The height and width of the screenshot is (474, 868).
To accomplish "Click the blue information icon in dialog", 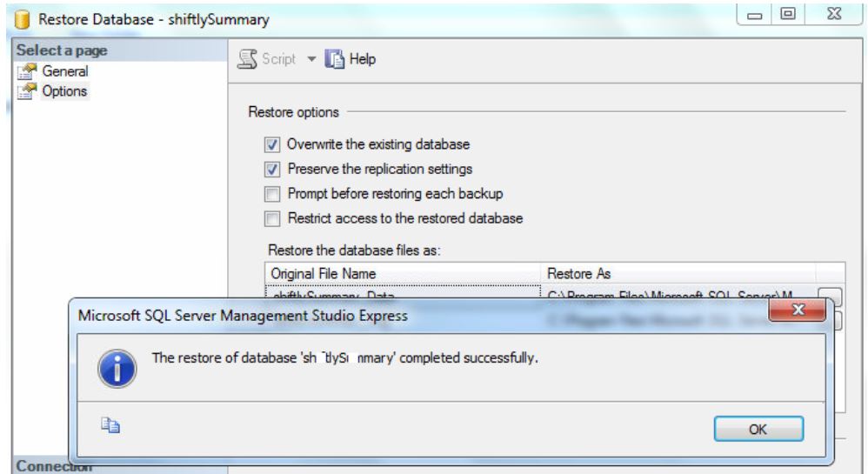I will (117, 369).
